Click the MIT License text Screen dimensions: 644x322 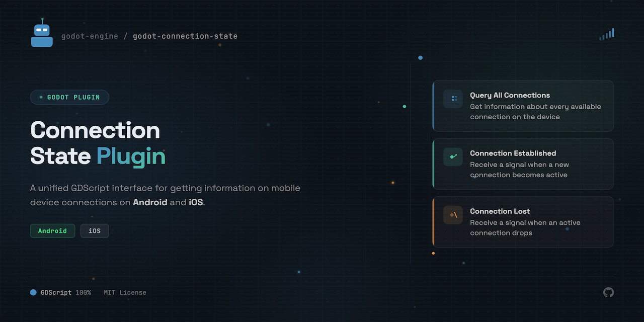pyautogui.click(x=125, y=292)
